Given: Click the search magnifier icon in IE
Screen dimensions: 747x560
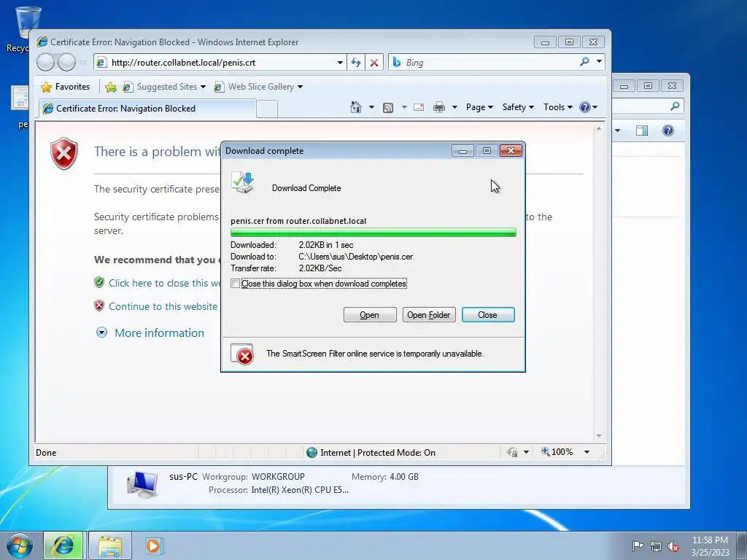Looking at the screenshot, I should (584, 62).
